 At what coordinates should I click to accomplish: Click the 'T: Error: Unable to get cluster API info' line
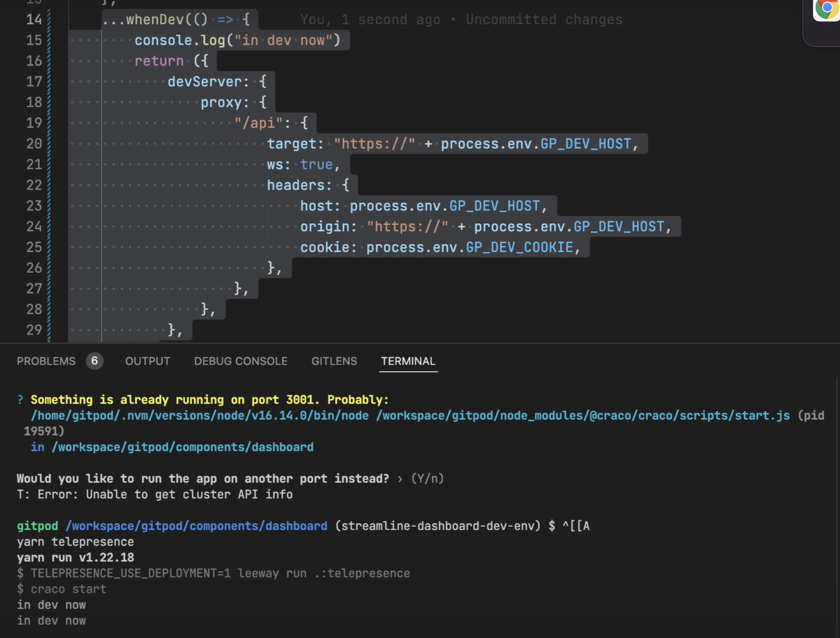tap(155, 494)
